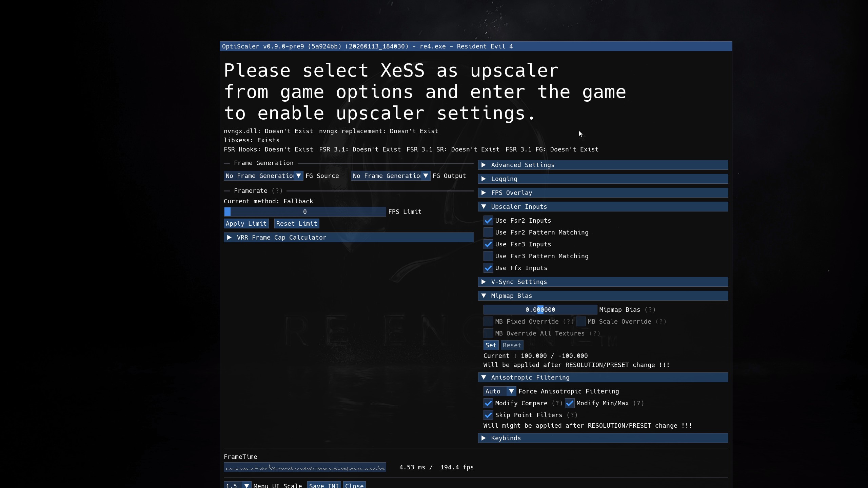Click the "4.53 ms / 194.4 fps" readout

[x=436, y=467]
